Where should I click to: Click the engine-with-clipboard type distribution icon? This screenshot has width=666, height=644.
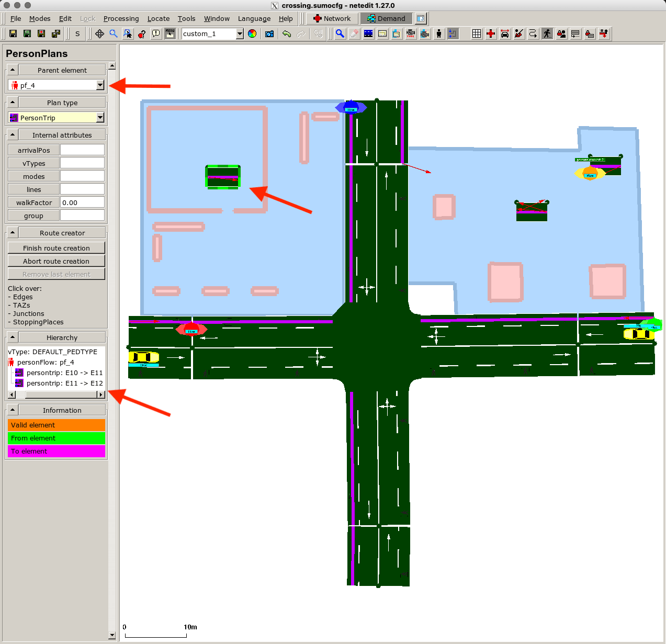point(425,33)
